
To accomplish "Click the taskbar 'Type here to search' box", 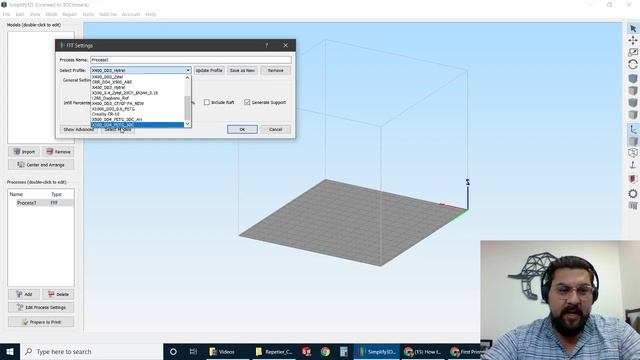I will (x=91, y=351).
